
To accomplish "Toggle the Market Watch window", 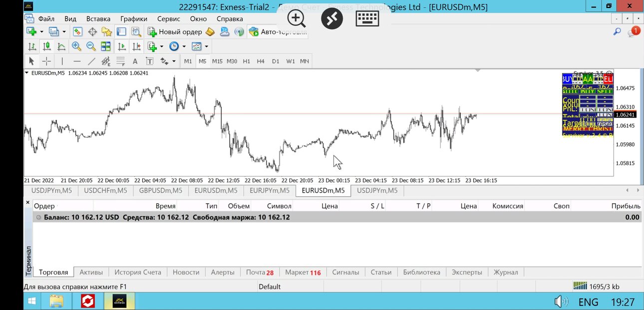I will (78, 32).
